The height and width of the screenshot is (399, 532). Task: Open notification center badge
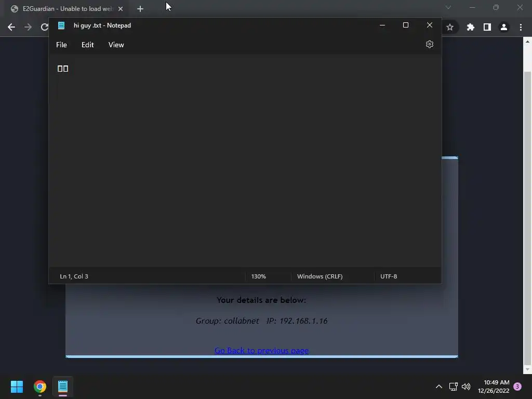[x=517, y=387]
